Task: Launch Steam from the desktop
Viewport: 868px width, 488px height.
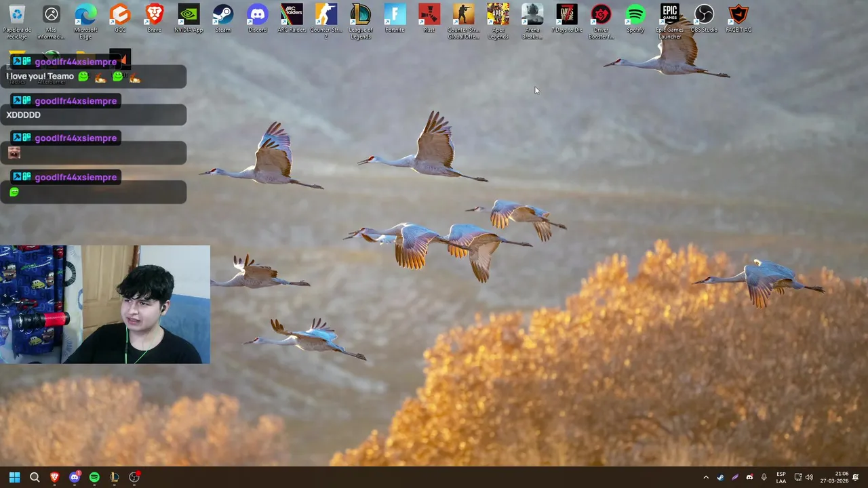Action: click(223, 18)
